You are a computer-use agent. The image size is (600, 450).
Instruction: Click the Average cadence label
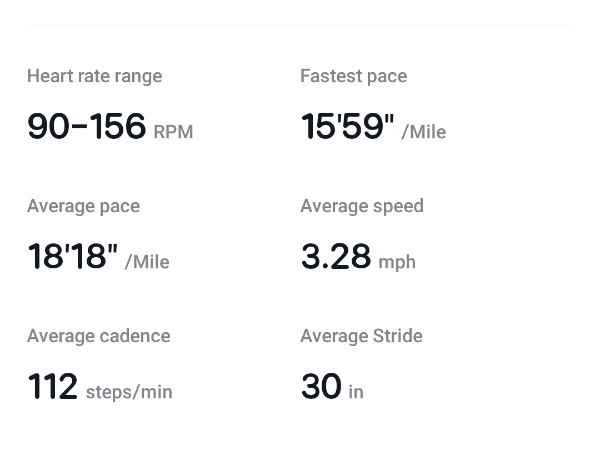coord(98,336)
